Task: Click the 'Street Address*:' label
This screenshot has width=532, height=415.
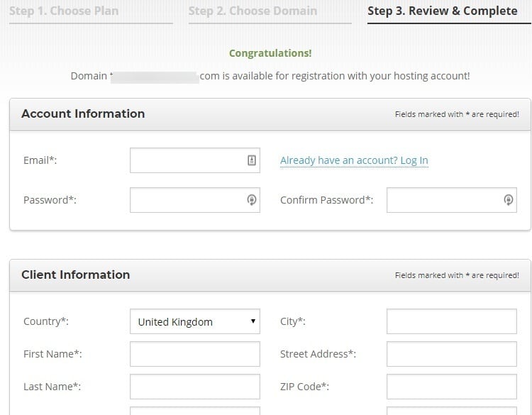Action: tap(318, 354)
